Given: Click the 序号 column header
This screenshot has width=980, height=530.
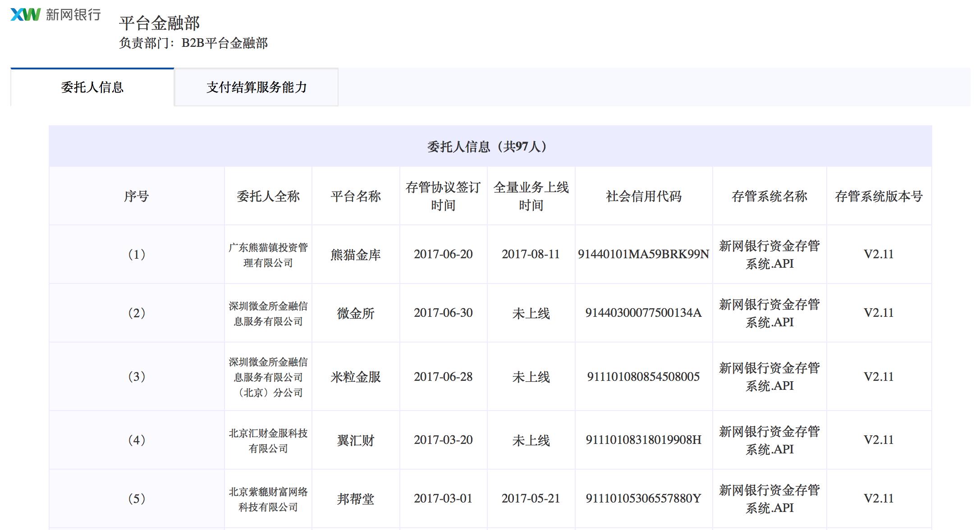Looking at the screenshot, I should coord(137,196).
